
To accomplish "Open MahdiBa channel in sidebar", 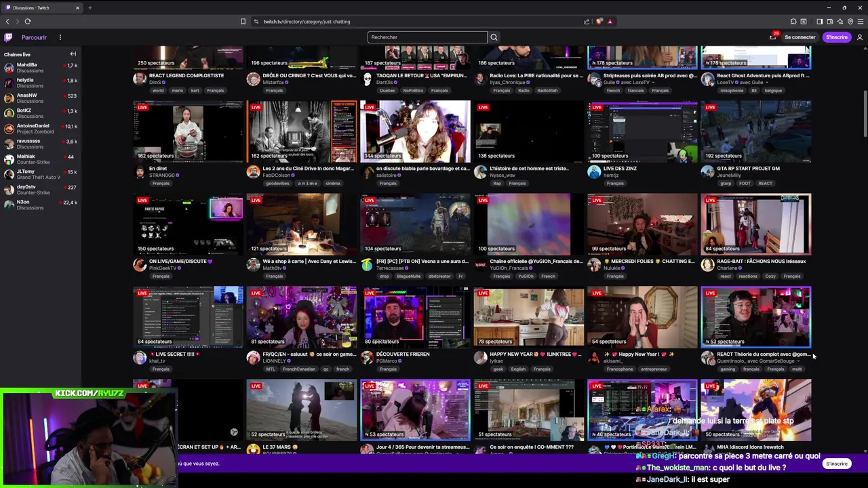I will point(41,68).
